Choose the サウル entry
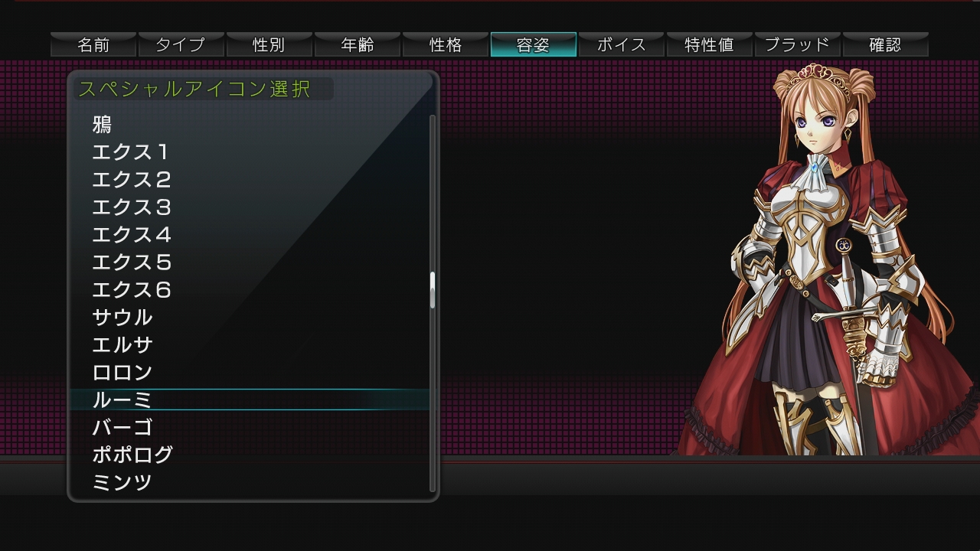The width and height of the screenshot is (980, 551). (x=122, y=318)
